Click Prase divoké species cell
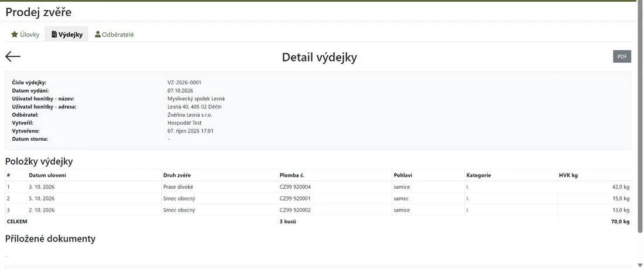 pos(178,187)
